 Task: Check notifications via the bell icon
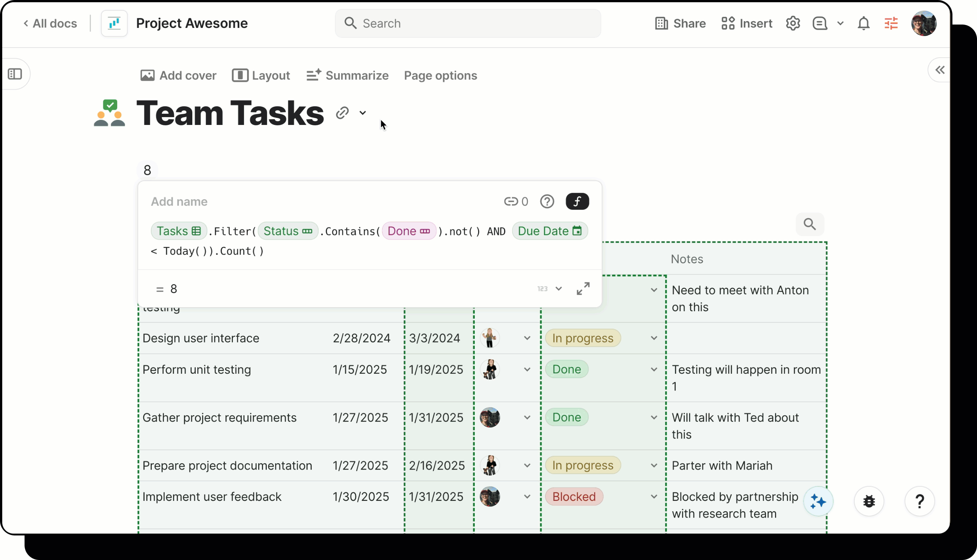863,23
